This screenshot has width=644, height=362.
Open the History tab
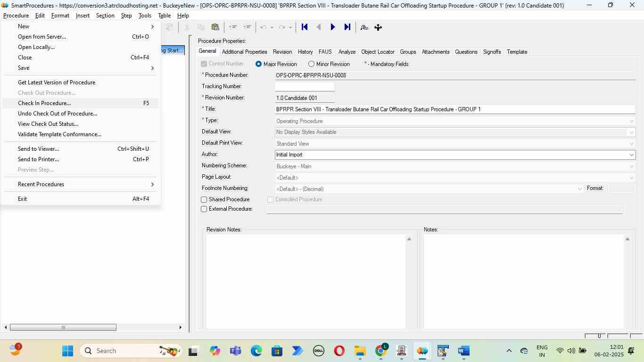(x=305, y=52)
